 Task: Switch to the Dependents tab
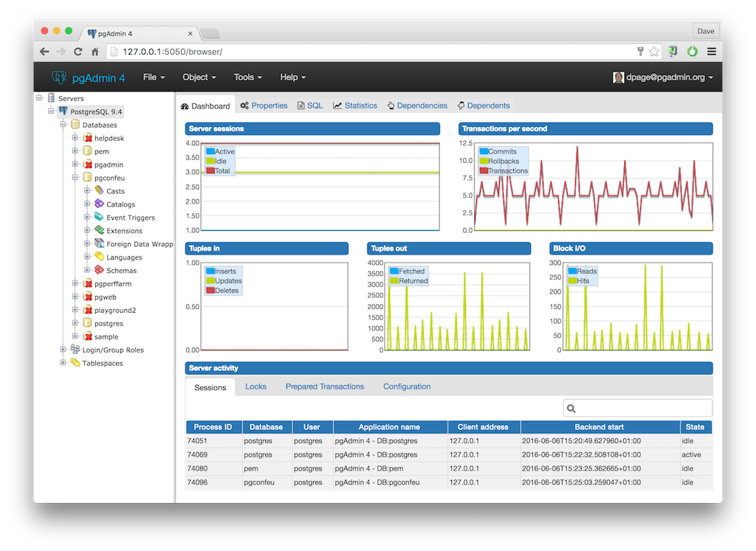[484, 105]
